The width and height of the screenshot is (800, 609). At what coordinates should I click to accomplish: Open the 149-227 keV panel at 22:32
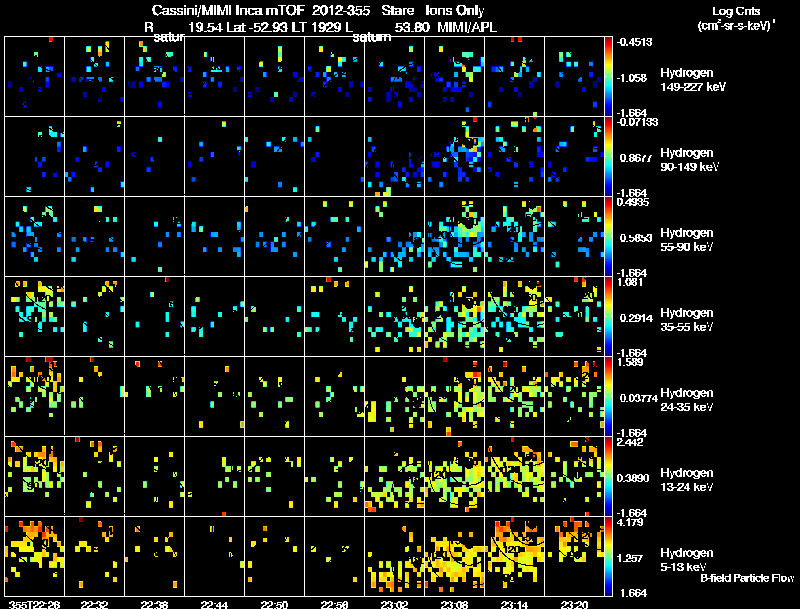pyautogui.click(x=94, y=77)
